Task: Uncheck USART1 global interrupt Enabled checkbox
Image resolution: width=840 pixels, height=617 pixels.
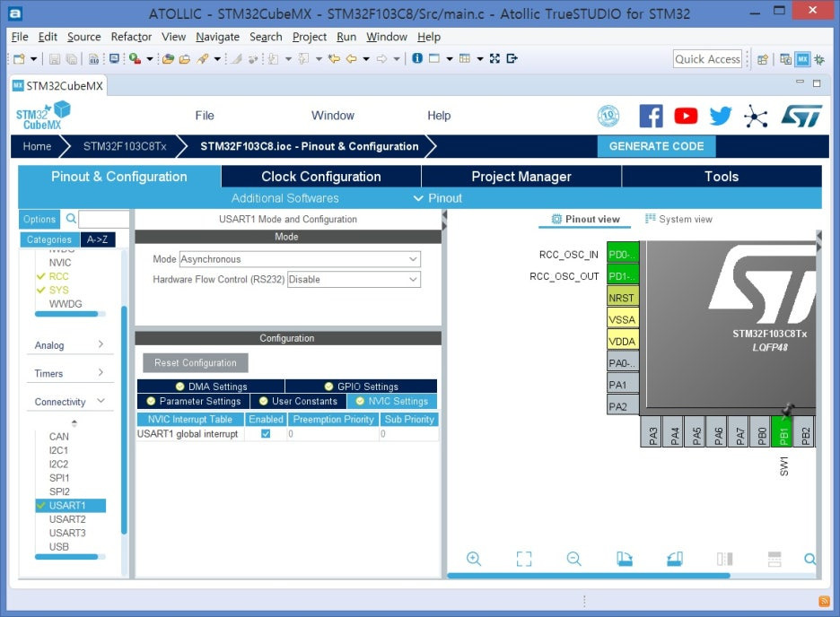Action: coord(266,433)
